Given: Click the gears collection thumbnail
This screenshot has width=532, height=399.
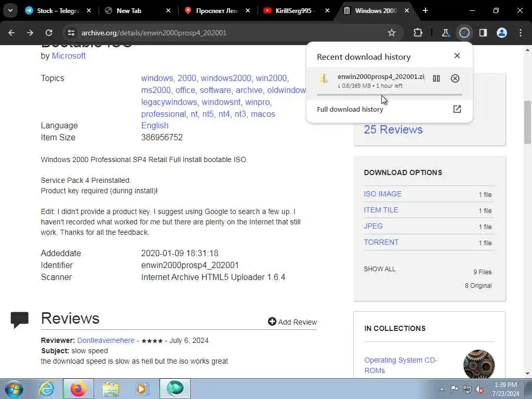Looking at the screenshot, I should pos(478,364).
